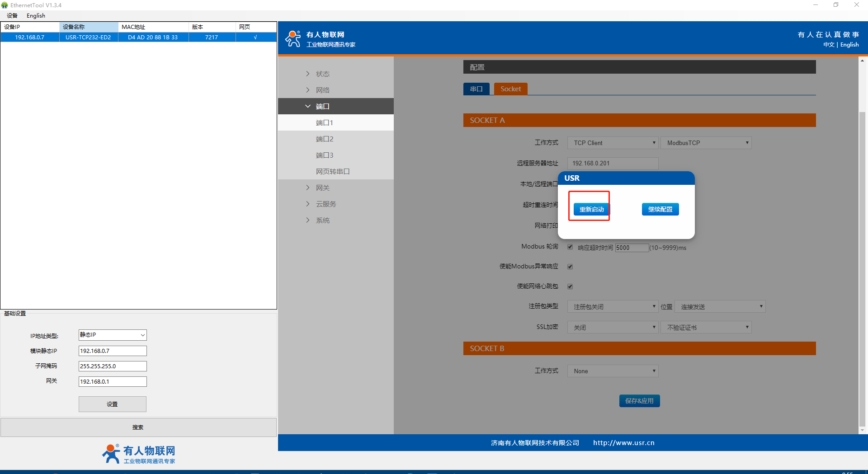
Task: Click the USR IoT logo below the search button
Action: (x=138, y=454)
